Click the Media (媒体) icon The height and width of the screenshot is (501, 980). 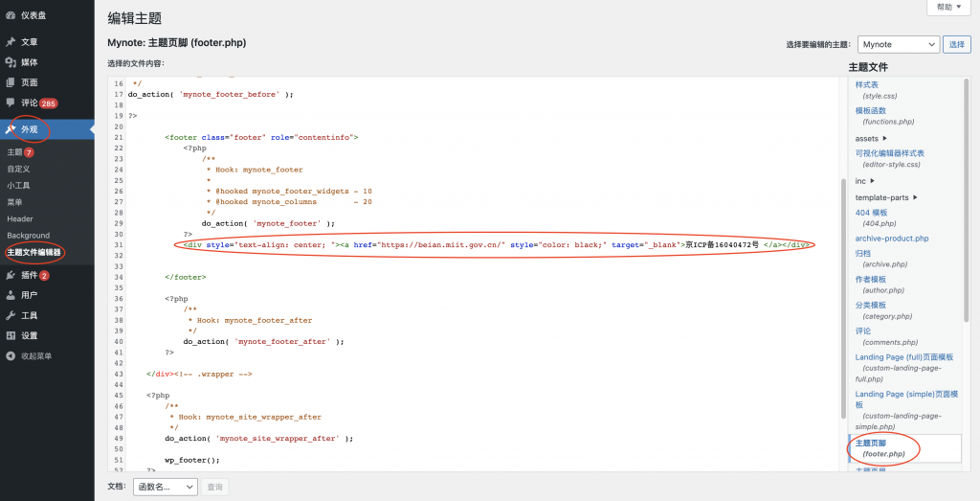(11, 62)
